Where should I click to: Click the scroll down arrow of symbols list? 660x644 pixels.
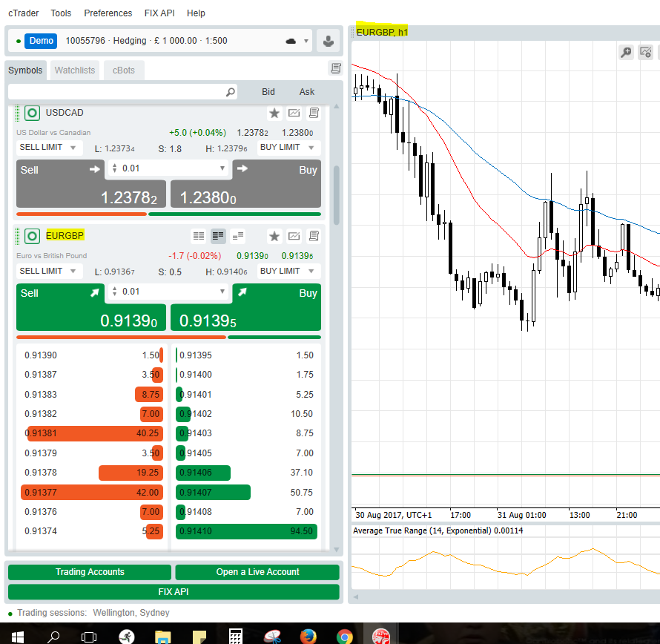[337, 549]
